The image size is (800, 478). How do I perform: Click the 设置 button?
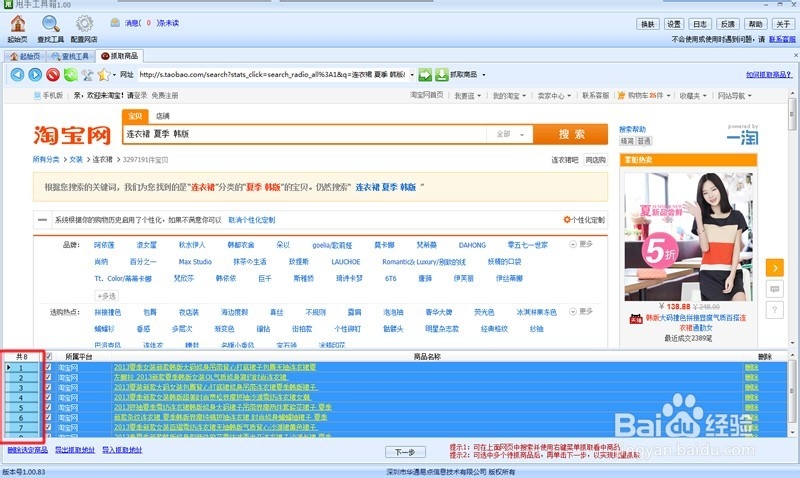click(x=674, y=24)
